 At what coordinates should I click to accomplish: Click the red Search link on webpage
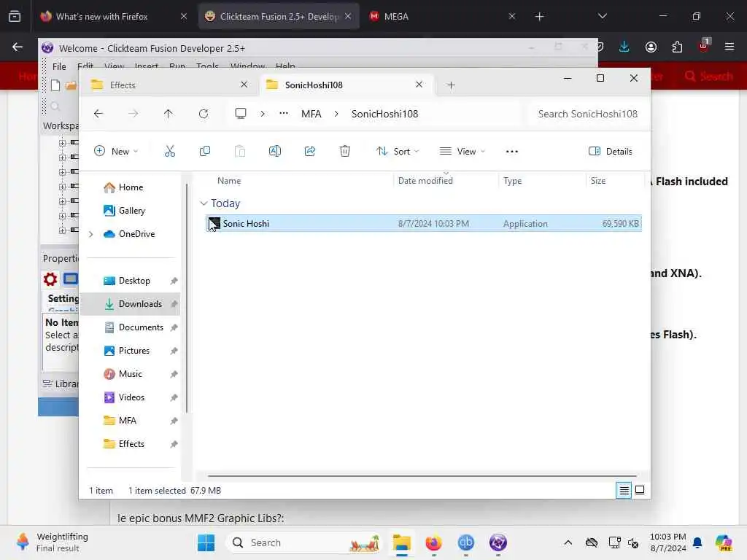click(x=709, y=76)
